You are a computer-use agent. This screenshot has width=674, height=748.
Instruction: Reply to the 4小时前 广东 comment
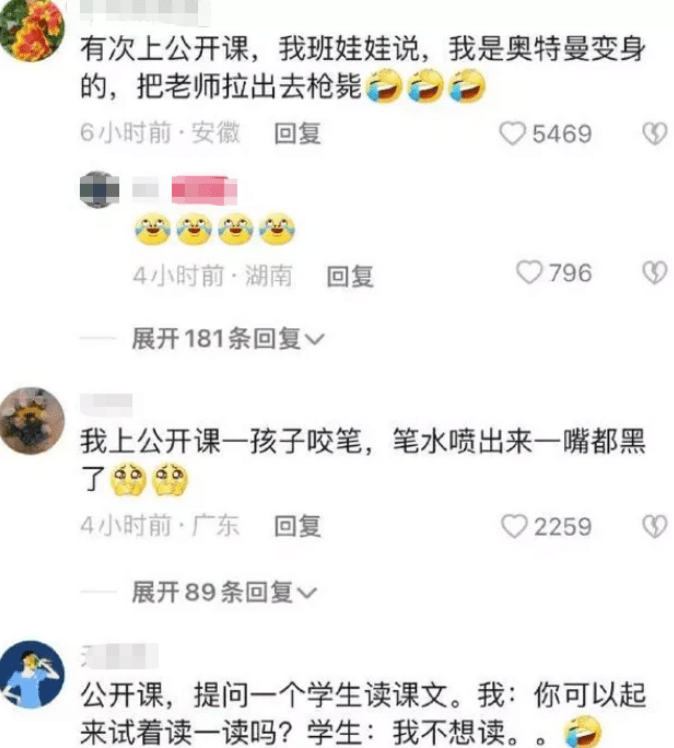pyautogui.click(x=297, y=526)
